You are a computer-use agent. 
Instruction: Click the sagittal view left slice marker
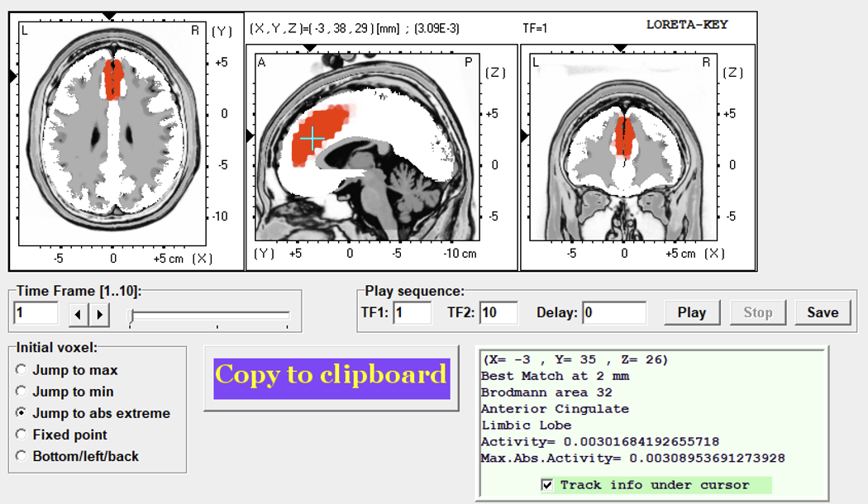click(x=250, y=136)
